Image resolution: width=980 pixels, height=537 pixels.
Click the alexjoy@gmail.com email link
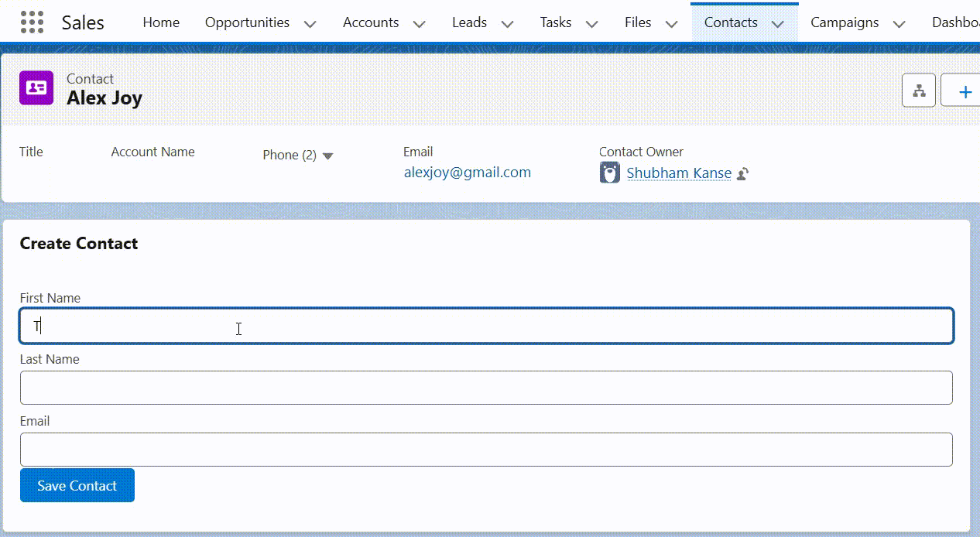click(467, 173)
